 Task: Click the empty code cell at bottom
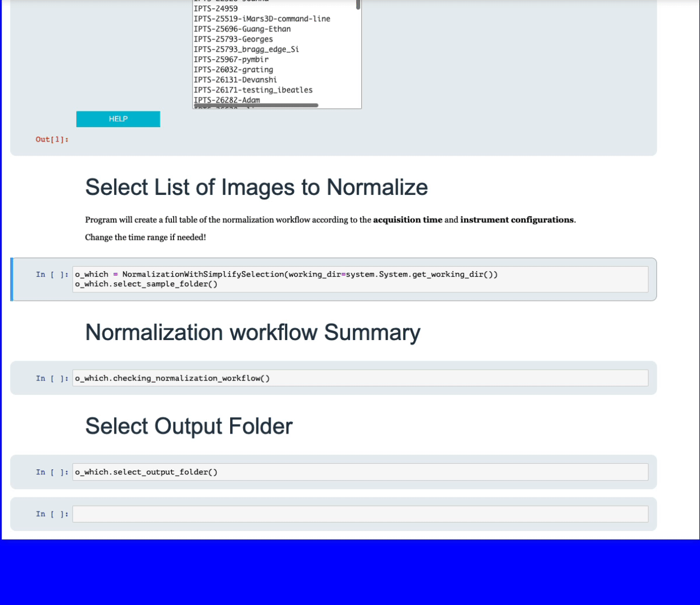pyautogui.click(x=360, y=514)
